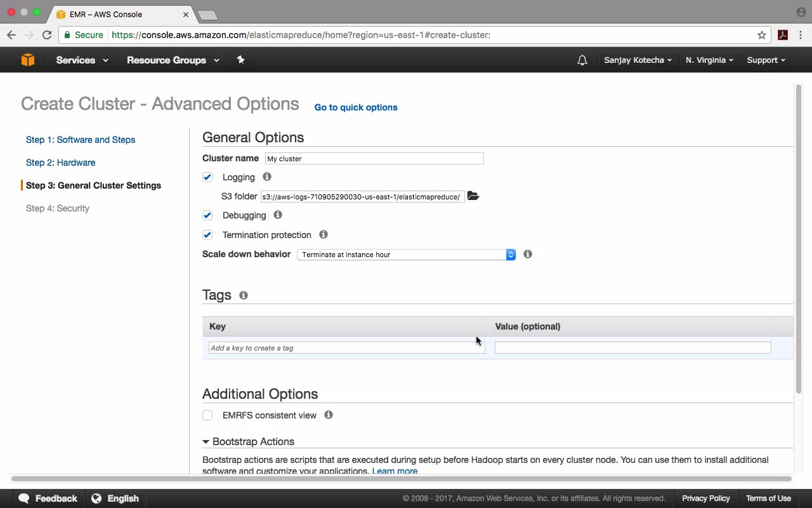Open the Scale down behavior dropdown

pos(406,255)
